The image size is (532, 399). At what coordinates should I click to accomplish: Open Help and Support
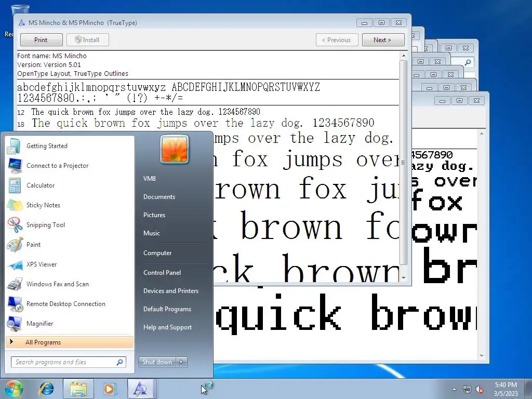tap(167, 327)
